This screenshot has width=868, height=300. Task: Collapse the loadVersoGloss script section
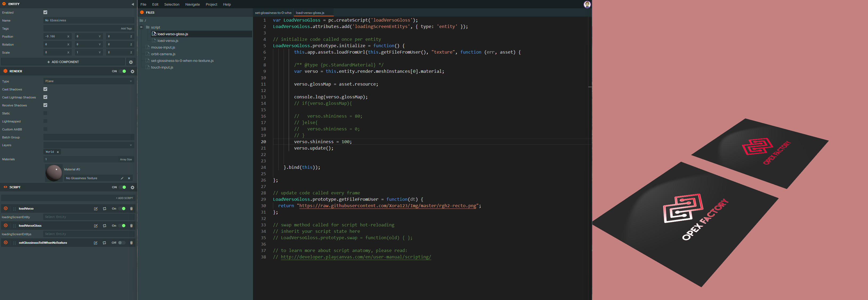click(x=6, y=226)
